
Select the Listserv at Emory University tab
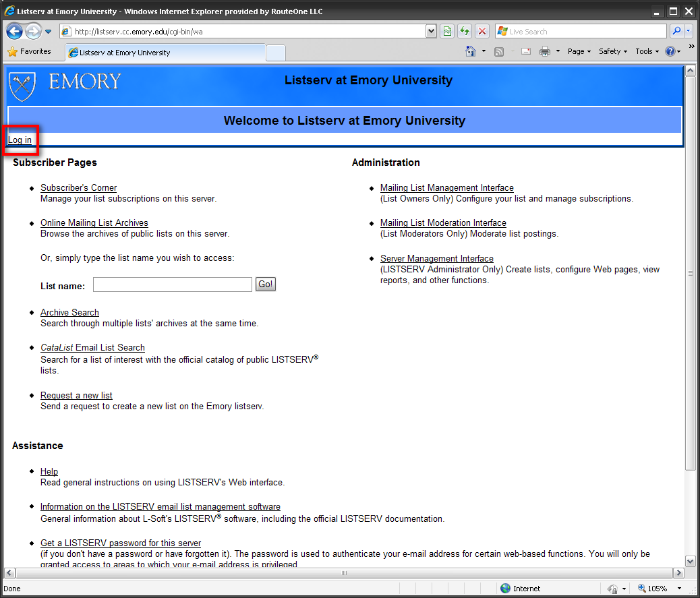[x=165, y=53]
